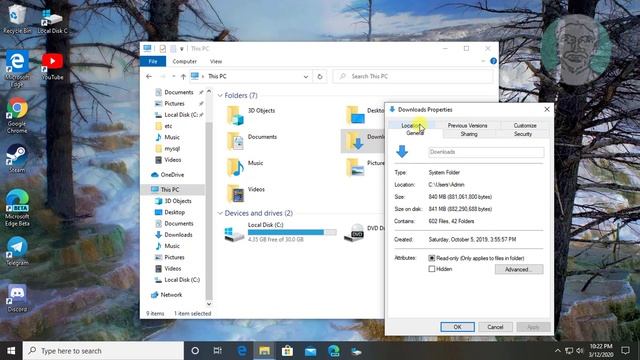Close the Downloads Properties dialog
Viewport: 640px width, 360px height.
click(x=547, y=109)
